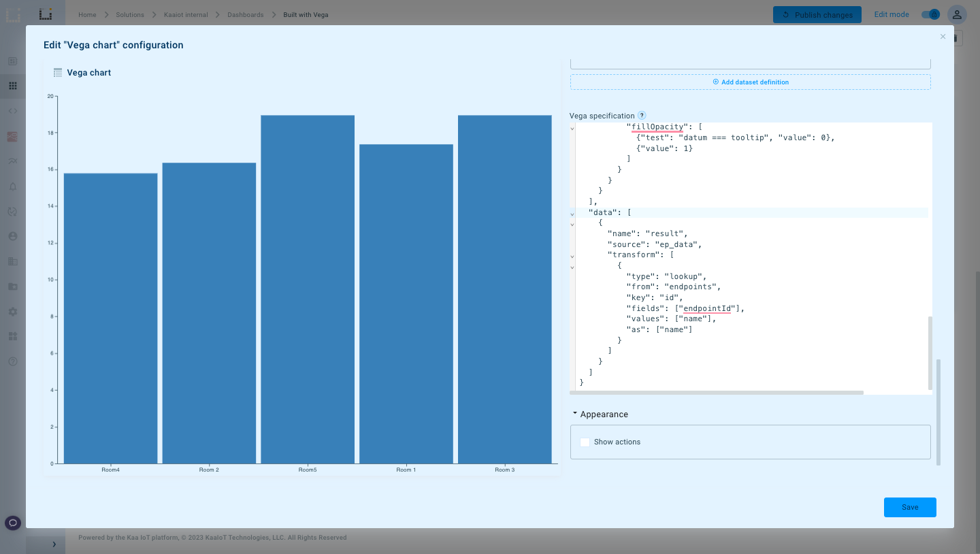
Task: Click the Room 1 bar in chart
Action: coord(406,304)
